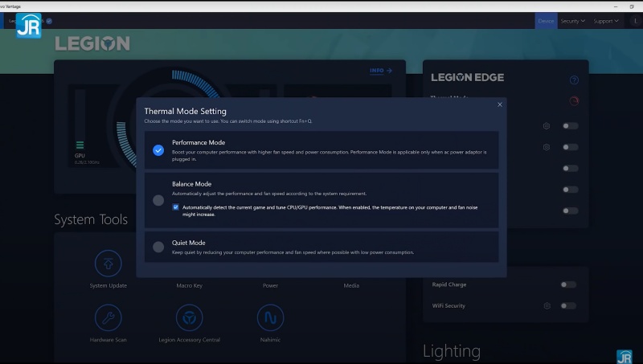Toggle the first Legion Edge switch
643x364 pixels.
(x=571, y=126)
